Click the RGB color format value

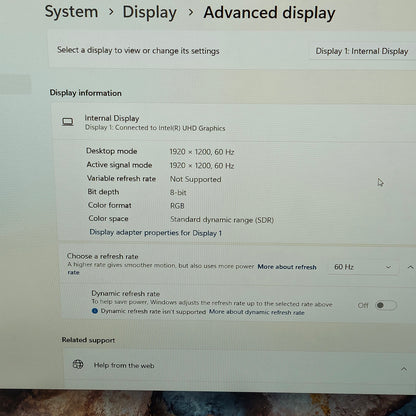pos(177,206)
